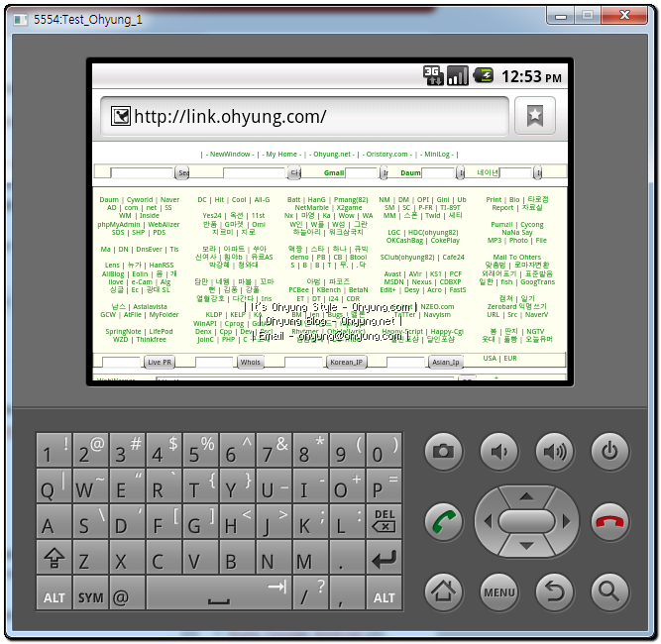Click the D-pad down arrow
The image size is (661, 644).
tap(526, 547)
